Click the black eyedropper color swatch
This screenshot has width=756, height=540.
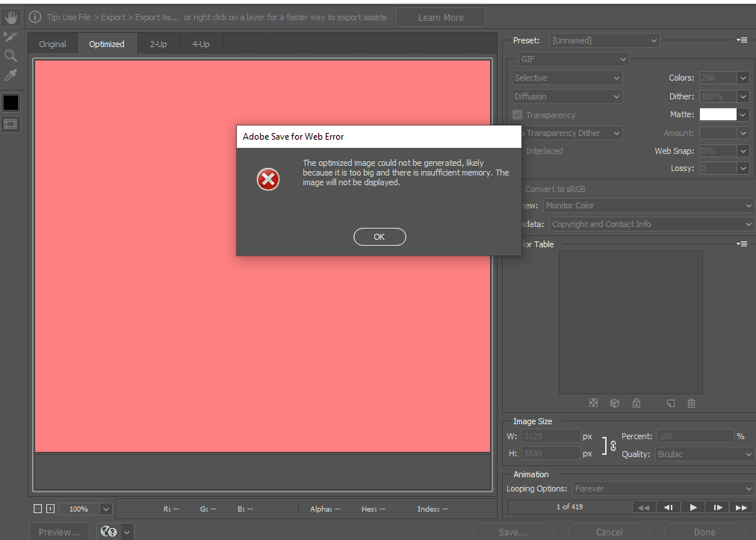(x=10, y=102)
